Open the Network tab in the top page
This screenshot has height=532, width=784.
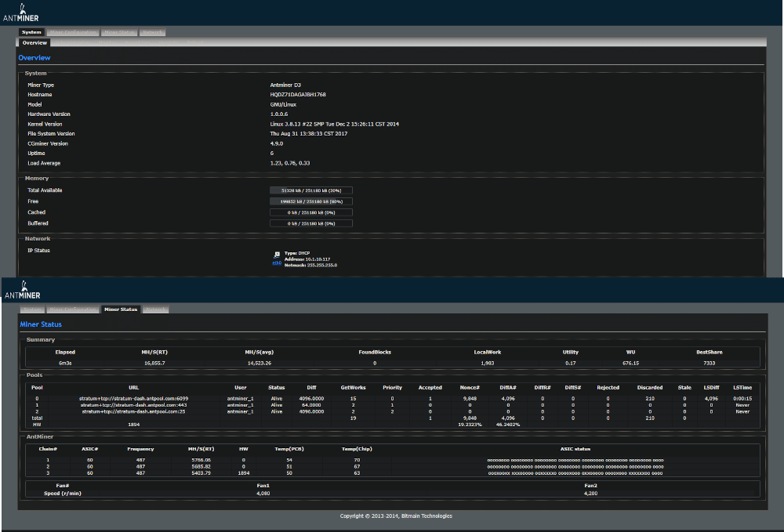(x=153, y=32)
